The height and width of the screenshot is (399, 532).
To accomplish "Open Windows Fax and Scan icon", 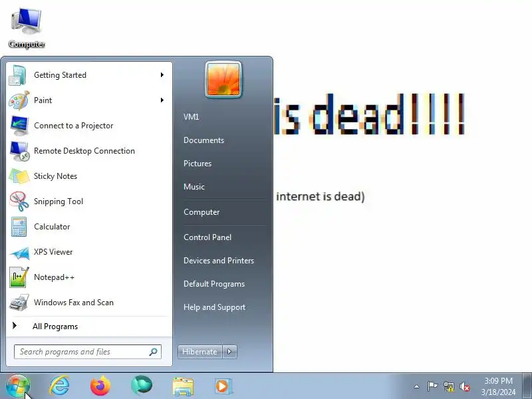I will 19,303.
